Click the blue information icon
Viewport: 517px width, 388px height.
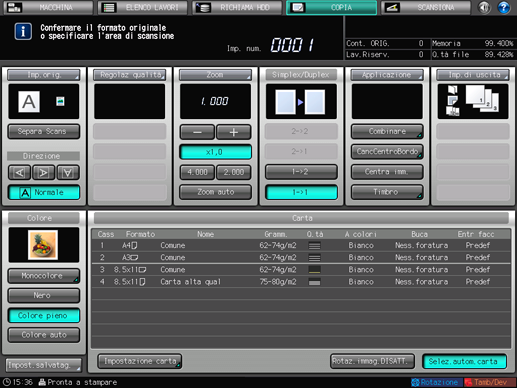[x=23, y=32]
